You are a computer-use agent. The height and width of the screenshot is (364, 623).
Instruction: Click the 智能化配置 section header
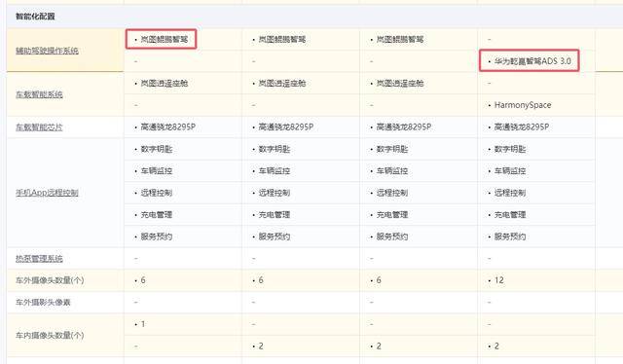click(35, 17)
